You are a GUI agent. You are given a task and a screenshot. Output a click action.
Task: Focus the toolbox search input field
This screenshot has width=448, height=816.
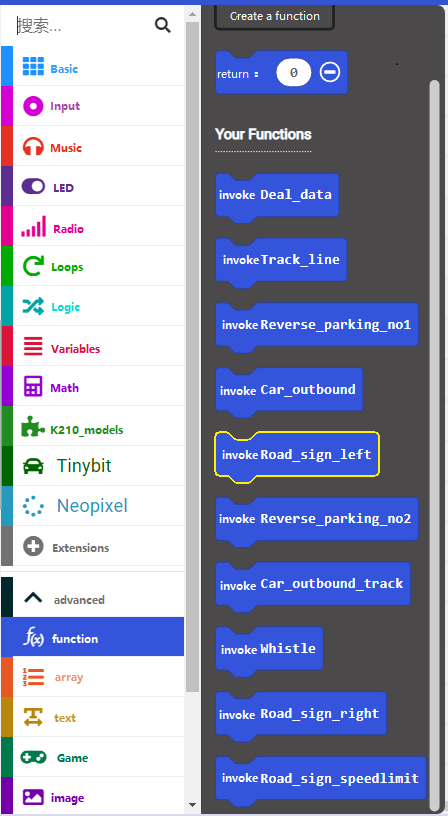pyautogui.click(x=83, y=26)
